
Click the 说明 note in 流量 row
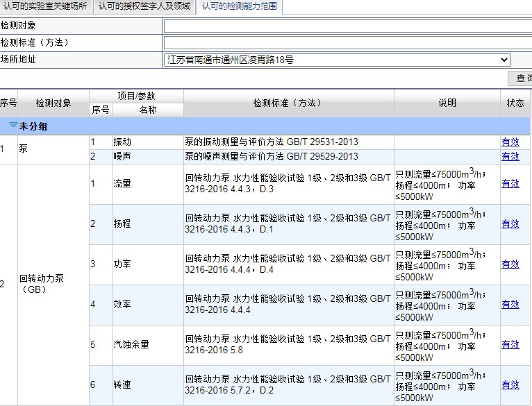click(x=441, y=184)
